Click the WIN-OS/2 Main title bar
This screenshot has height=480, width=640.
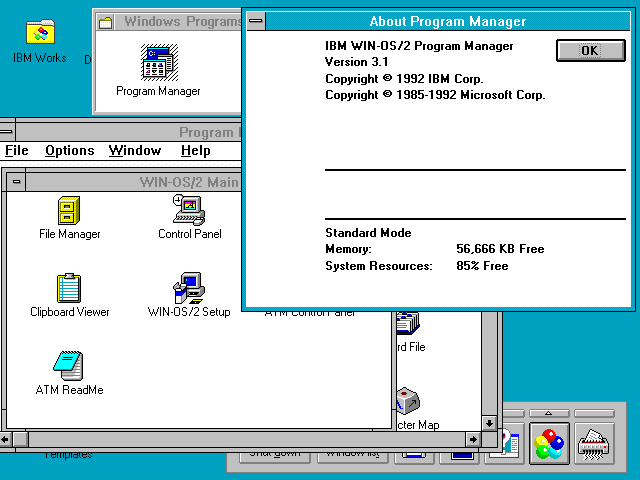(x=133, y=182)
